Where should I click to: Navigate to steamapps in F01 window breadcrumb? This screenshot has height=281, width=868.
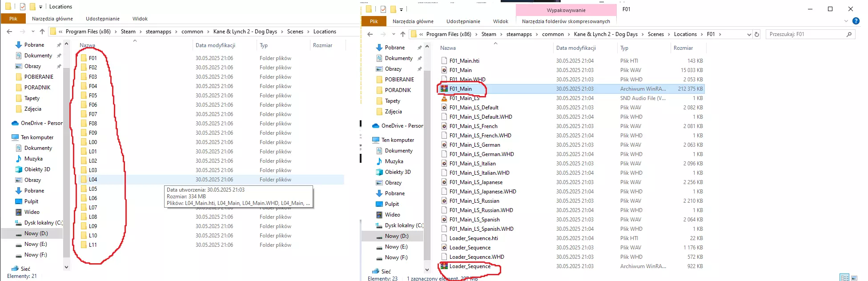point(519,34)
